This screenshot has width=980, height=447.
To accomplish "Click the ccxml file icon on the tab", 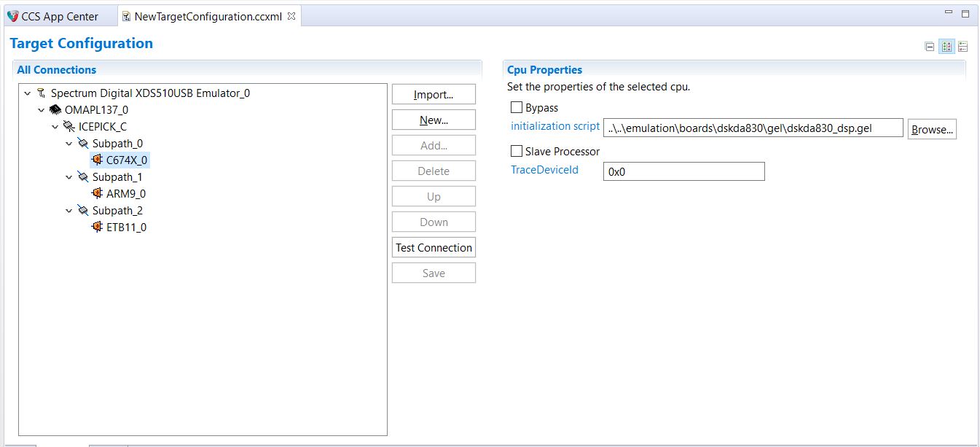I will 127,16.
